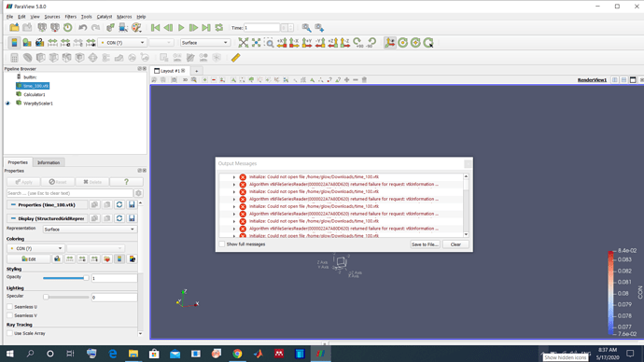Switch to the Information tab

49,162
